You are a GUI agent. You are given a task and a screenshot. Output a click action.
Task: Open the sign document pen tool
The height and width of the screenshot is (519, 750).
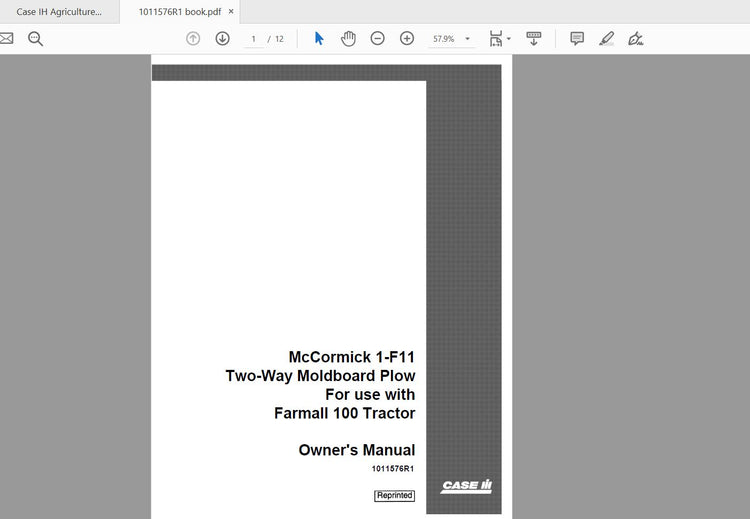(636, 38)
